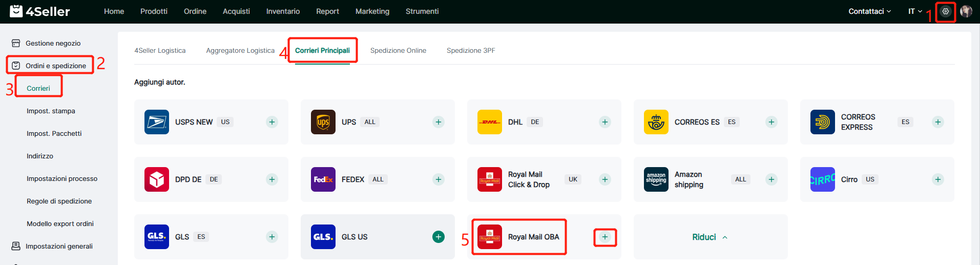Click the Cirro carrier logo
The height and width of the screenshot is (265, 980).
point(823,179)
